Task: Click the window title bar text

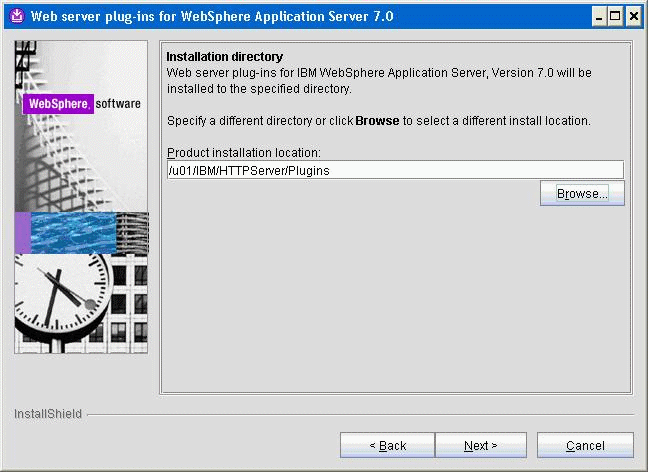Action: point(212,16)
